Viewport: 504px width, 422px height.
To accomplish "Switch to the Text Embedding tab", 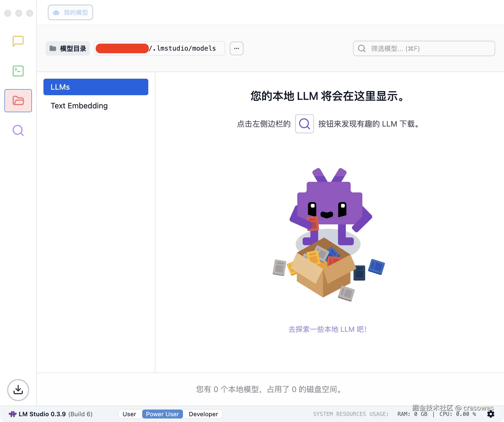I will tap(79, 106).
